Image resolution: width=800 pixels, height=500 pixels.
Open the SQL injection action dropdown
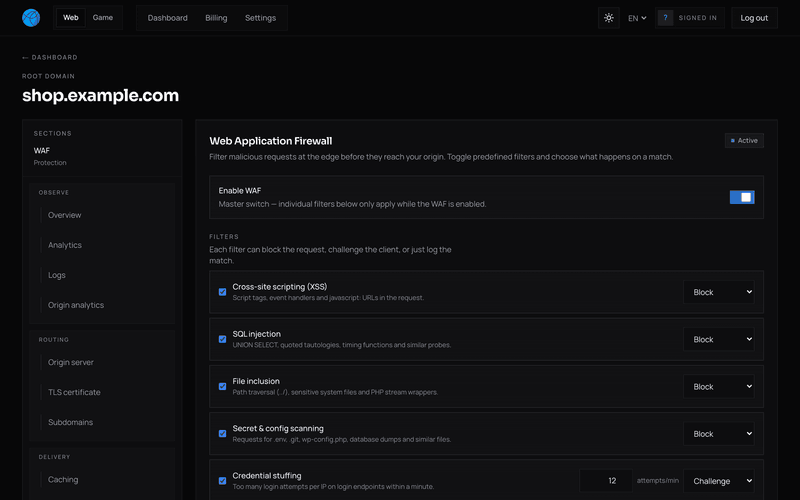719,339
